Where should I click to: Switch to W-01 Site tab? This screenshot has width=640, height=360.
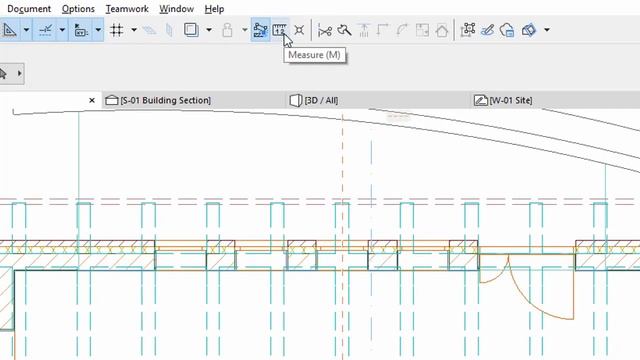(x=503, y=100)
